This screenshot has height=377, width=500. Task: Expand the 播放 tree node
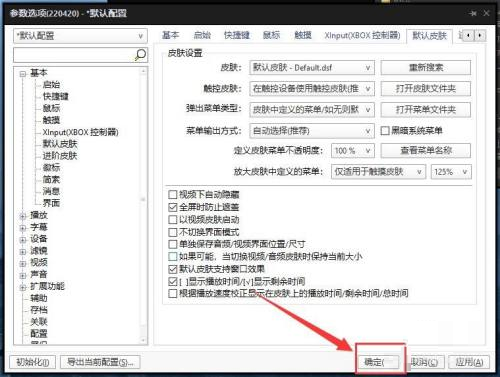click(x=23, y=216)
